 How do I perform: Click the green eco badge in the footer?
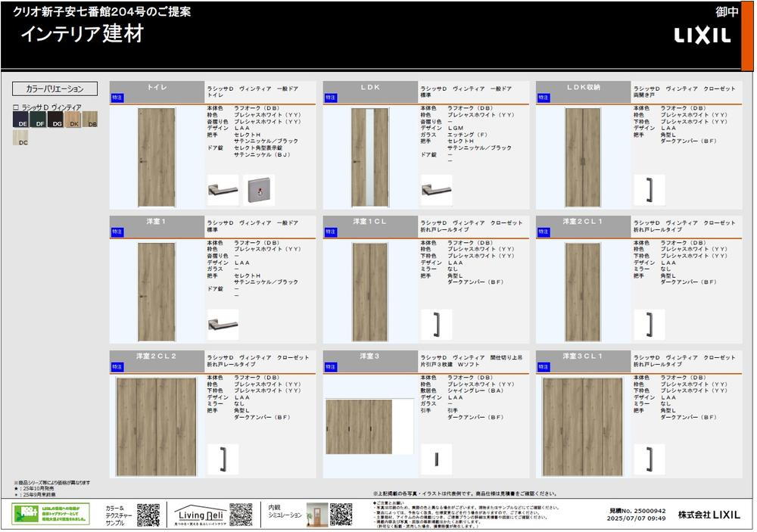[51, 514]
